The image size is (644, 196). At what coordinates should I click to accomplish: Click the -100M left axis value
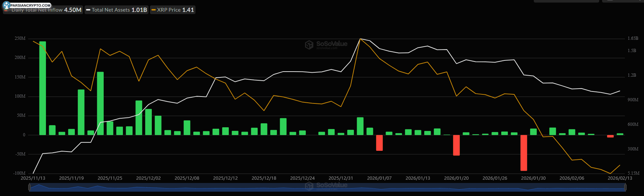(x=20, y=173)
